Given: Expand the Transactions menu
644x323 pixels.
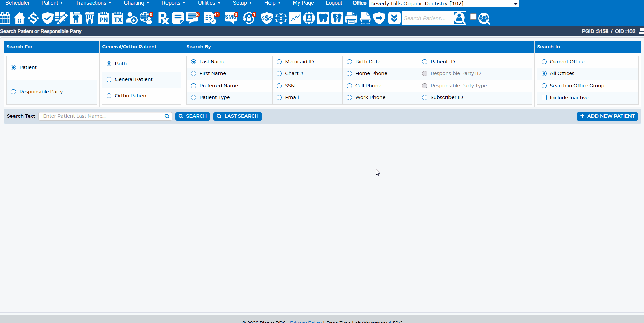Looking at the screenshot, I should (x=93, y=3).
